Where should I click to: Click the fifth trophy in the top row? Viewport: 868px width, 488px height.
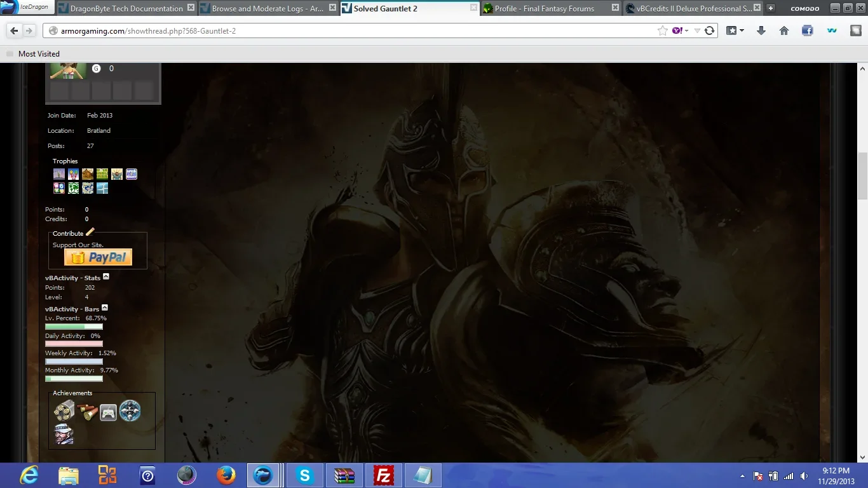click(117, 174)
